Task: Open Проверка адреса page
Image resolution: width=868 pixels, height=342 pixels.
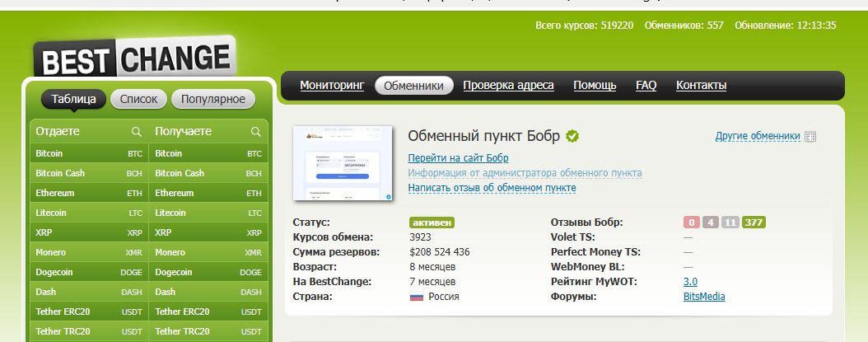Action: tap(508, 86)
